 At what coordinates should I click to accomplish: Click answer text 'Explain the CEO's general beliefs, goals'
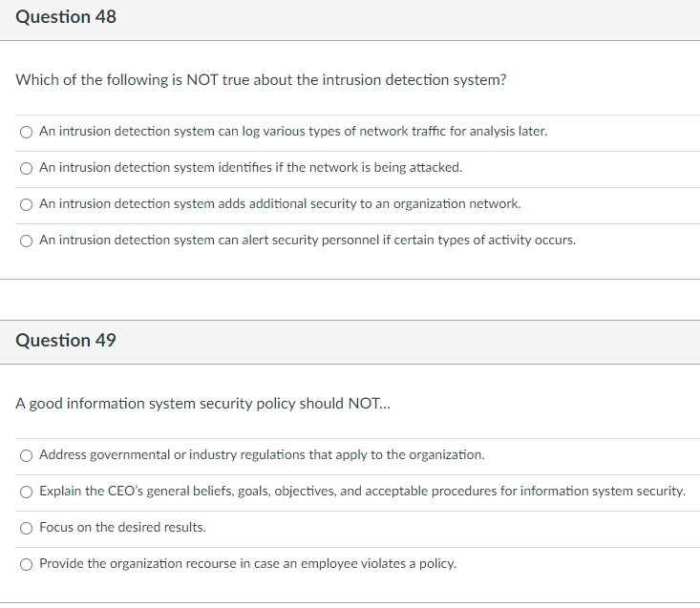coord(362,492)
